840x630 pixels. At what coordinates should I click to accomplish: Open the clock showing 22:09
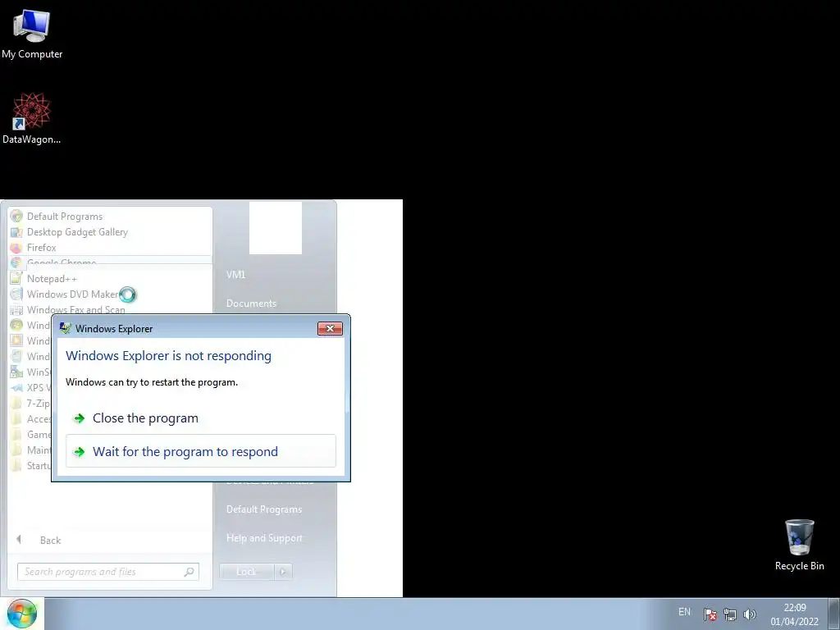794,614
